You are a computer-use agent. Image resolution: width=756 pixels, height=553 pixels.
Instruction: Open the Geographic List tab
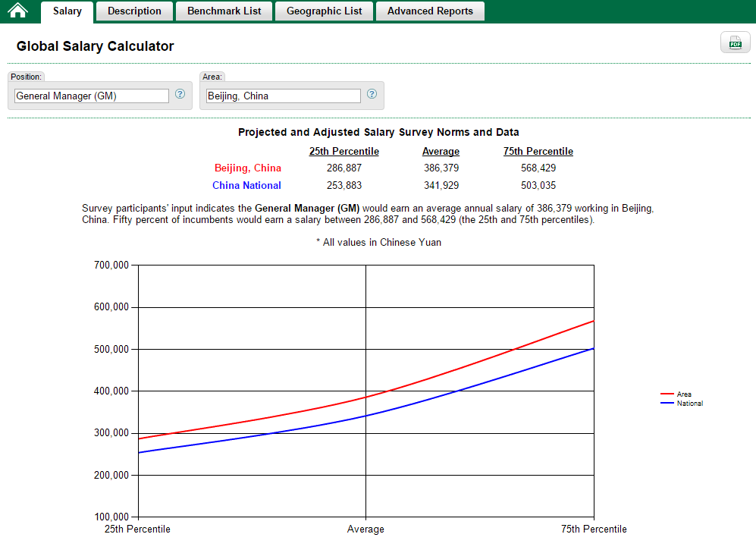tap(324, 11)
